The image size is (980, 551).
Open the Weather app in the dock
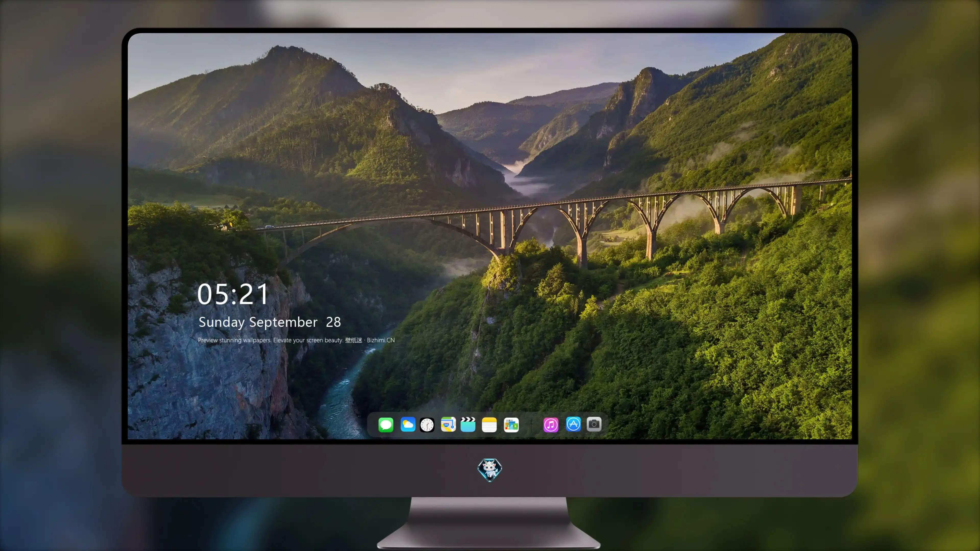tap(408, 424)
